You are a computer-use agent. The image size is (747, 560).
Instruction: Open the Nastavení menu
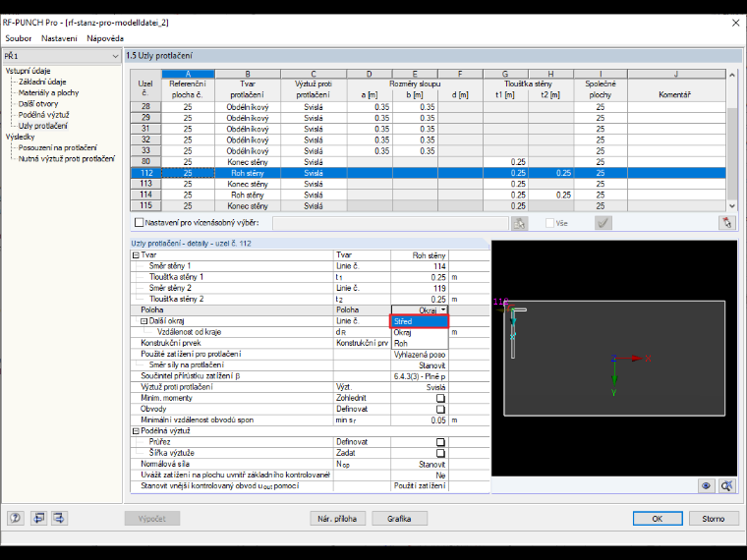[x=59, y=38]
